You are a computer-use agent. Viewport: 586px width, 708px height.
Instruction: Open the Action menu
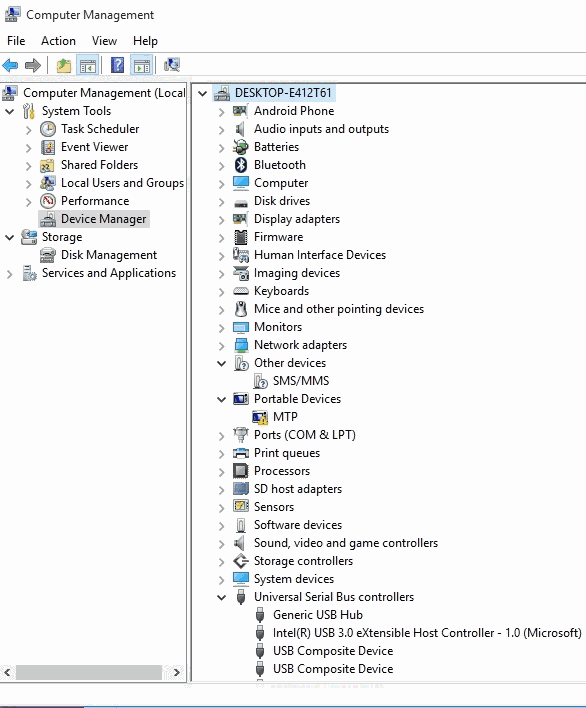[x=58, y=41]
